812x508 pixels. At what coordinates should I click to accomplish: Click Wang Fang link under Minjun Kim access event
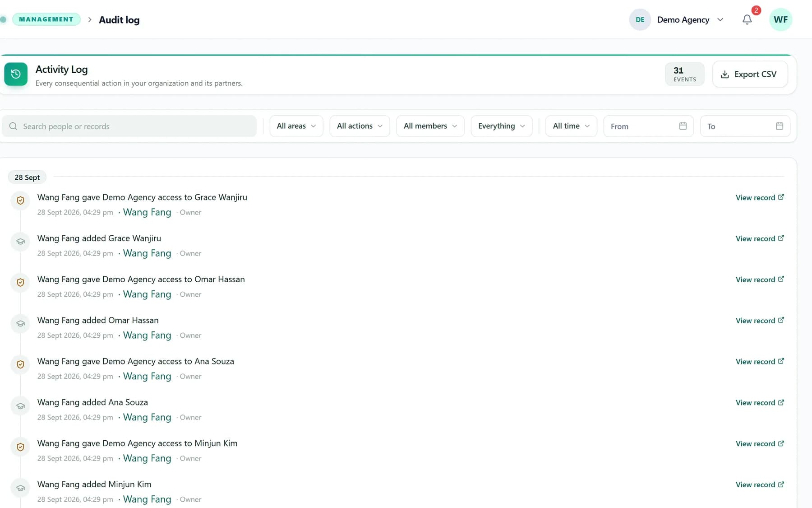click(147, 458)
